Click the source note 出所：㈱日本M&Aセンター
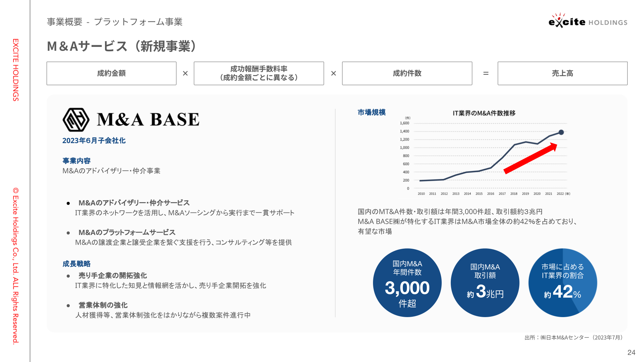The height and width of the screenshot is (362, 644). [x=574, y=338]
